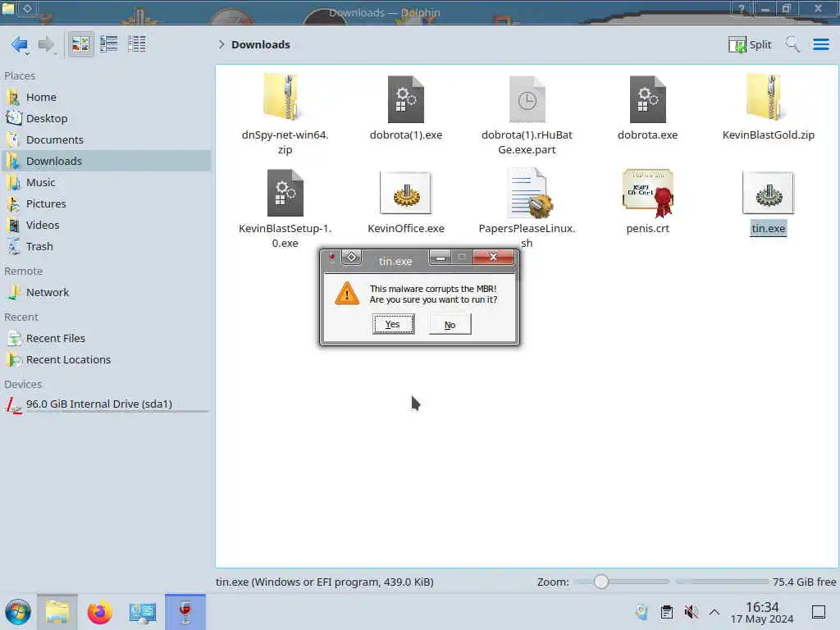
Task: Expand hidden system tray icons arrow
Action: click(714, 612)
